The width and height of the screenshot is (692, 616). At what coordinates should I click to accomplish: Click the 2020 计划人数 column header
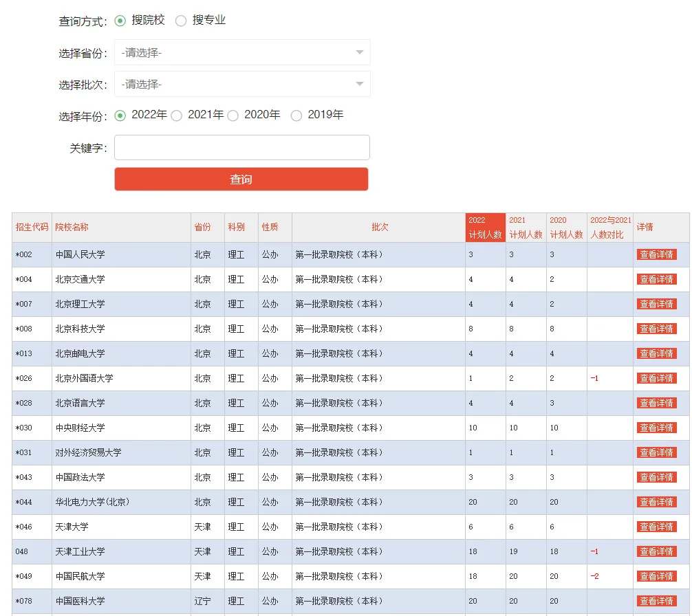pyautogui.click(x=566, y=228)
